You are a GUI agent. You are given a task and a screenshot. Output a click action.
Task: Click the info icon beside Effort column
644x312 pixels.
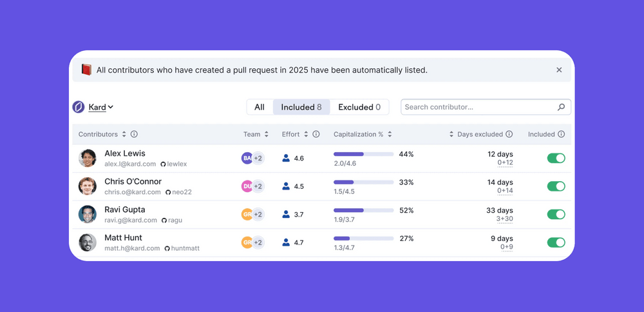[x=316, y=135]
